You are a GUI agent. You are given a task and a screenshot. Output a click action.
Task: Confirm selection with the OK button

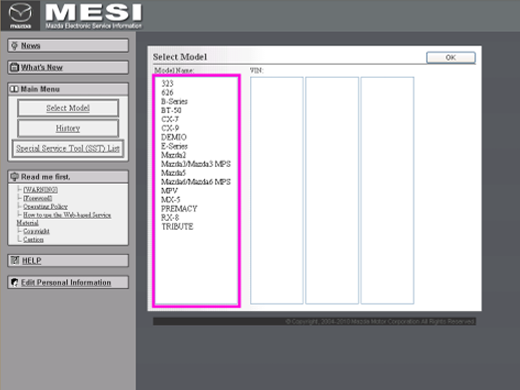pyautogui.click(x=451, y=57)
